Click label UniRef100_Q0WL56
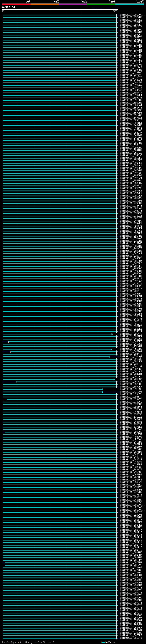This screenshot has height=644, width=146. [x=131, y=82]
